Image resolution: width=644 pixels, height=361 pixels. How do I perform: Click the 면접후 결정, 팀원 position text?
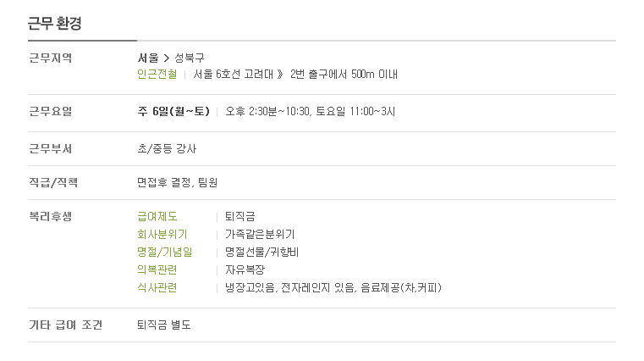click(x=178, y=182)
